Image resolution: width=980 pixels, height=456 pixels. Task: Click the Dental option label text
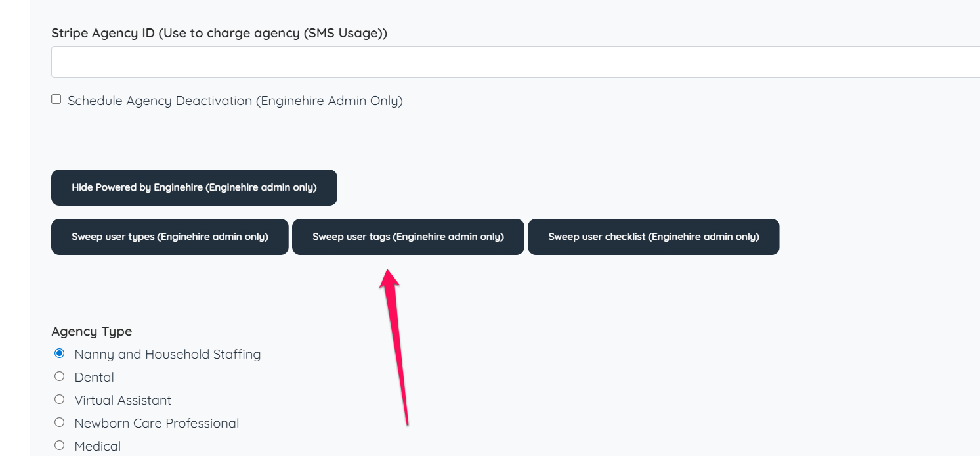95,377
